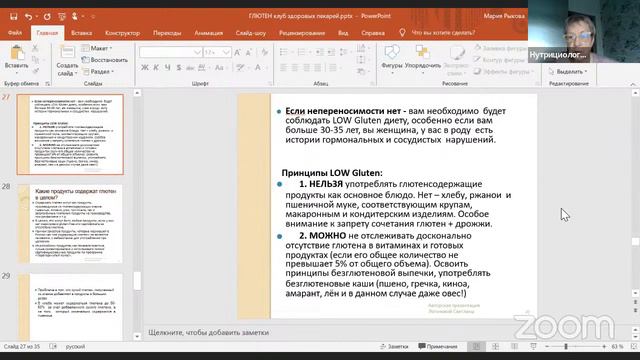Activate the Format Painter brush icon

(x=35, y=71)
